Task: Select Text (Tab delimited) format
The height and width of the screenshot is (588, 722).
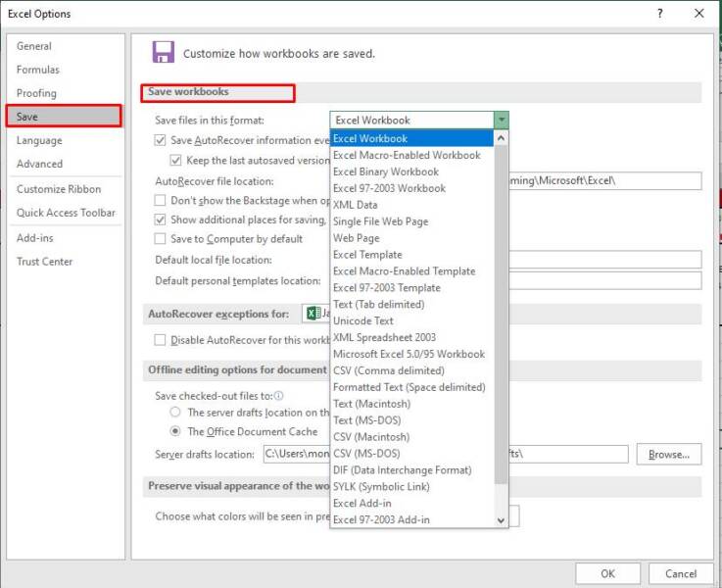Action: [412, 305]
